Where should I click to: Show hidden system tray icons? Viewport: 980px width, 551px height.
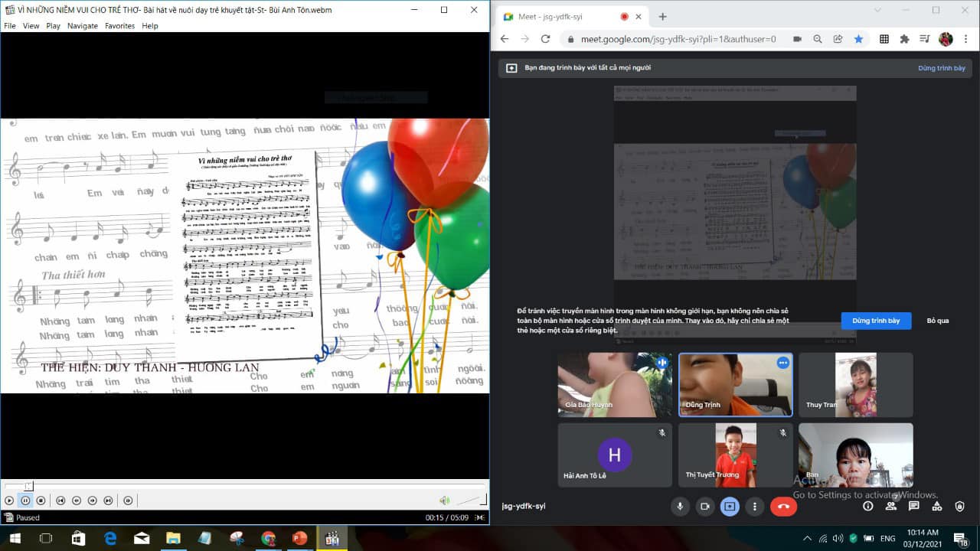806,538
